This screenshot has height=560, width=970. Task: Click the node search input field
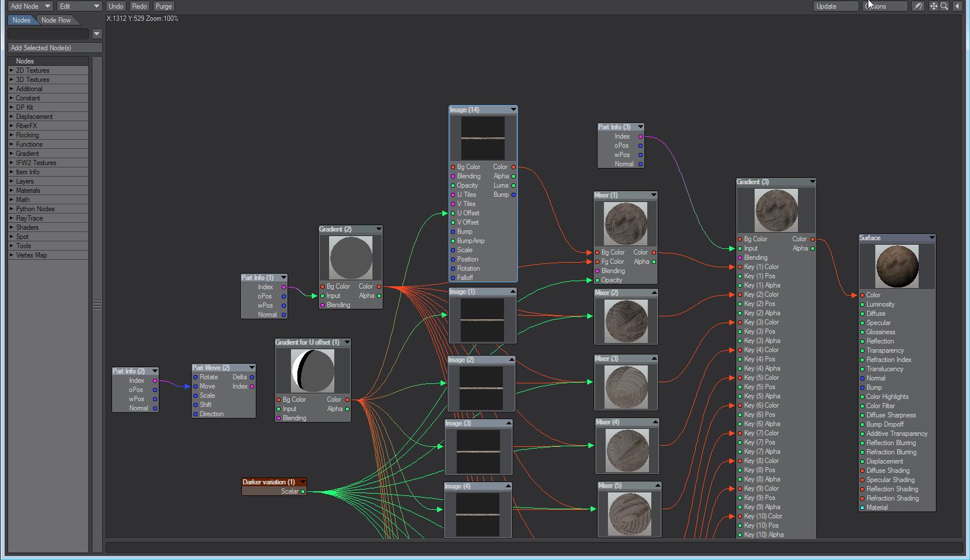(48, 34)
